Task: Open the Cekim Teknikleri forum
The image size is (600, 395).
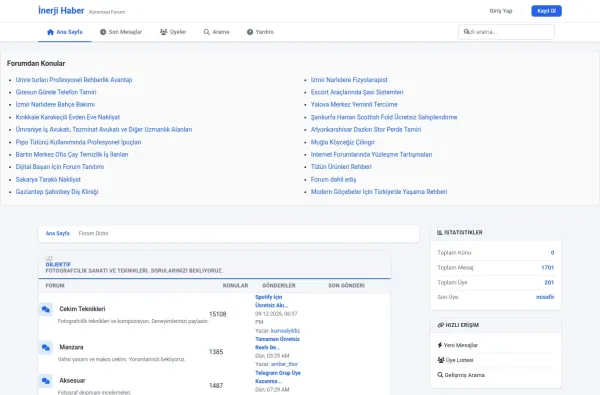Action: [82, 309]
